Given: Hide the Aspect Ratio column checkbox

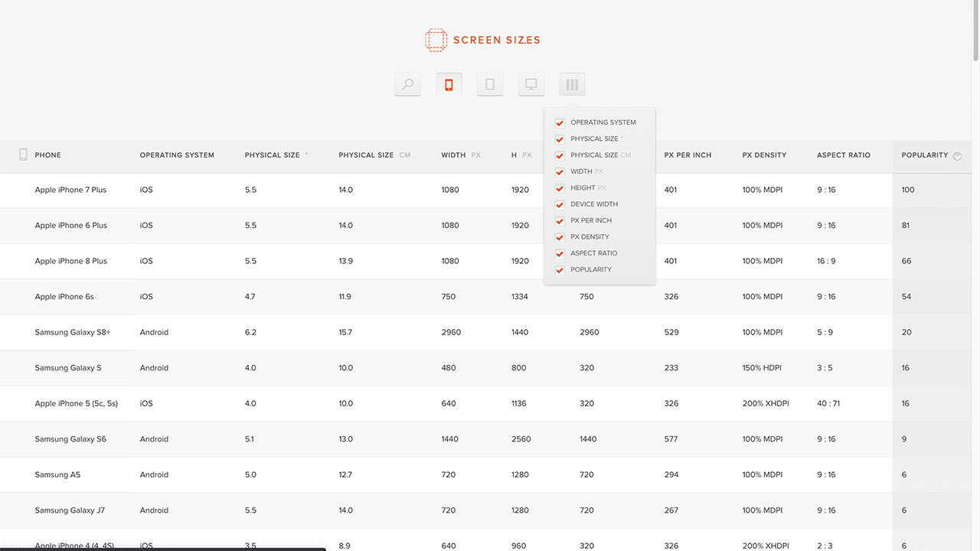Looking at the screenshot, I should click(560, 253).
